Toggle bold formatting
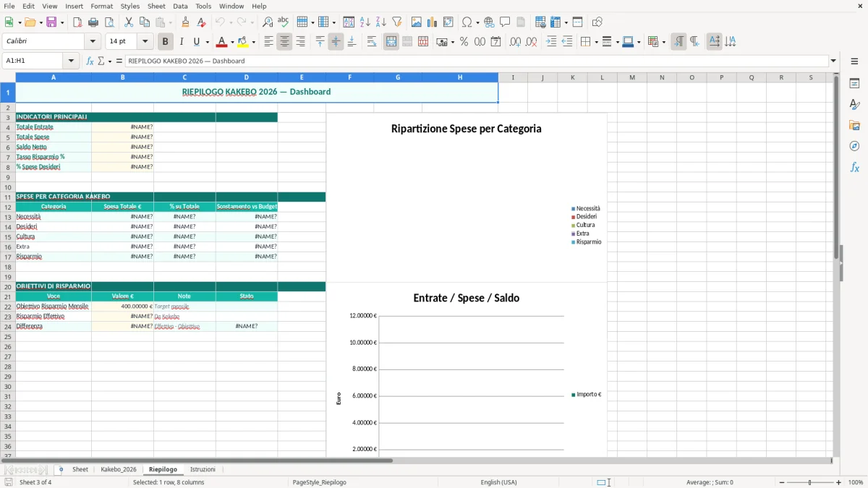 click(166, 42)
